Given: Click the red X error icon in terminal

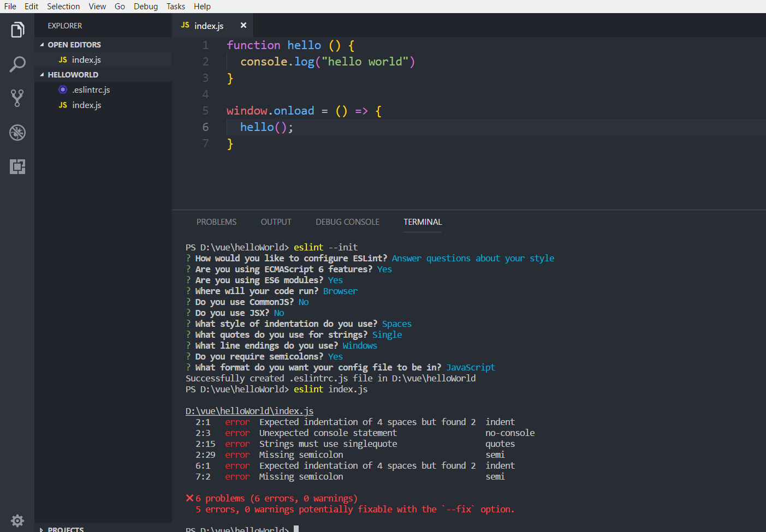Looking at the screenshot, I should pos(189,498).
